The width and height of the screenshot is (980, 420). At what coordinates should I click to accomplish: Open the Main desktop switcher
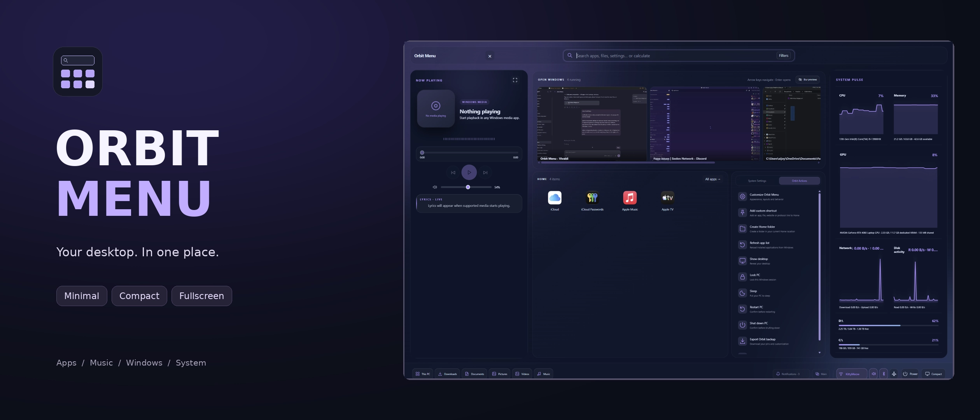click(821, 374)
